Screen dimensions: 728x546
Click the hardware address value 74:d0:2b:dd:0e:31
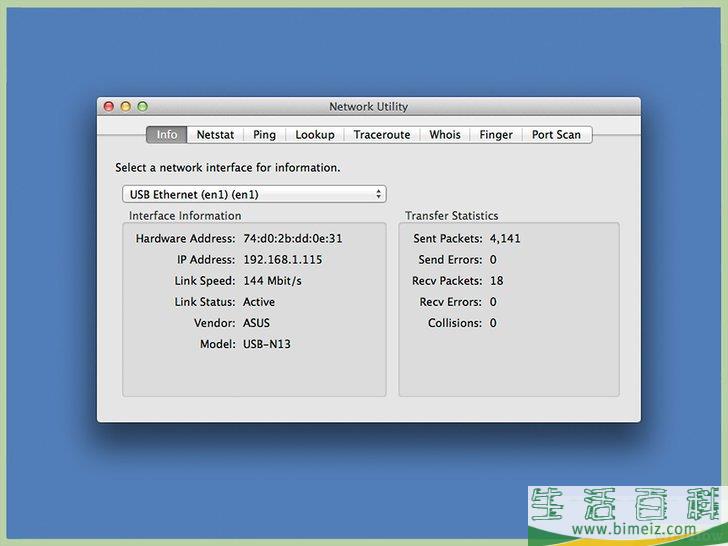pos(293,239)
